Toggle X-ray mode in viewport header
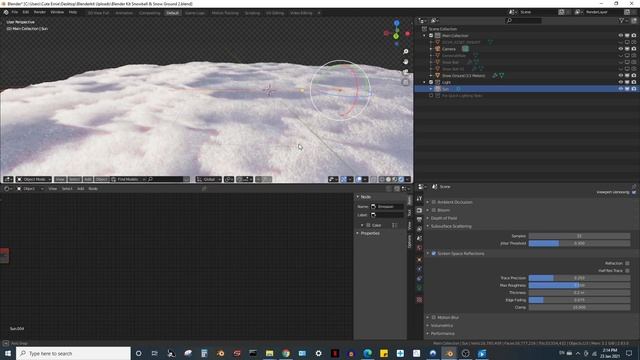 click(x=373, y=179)
